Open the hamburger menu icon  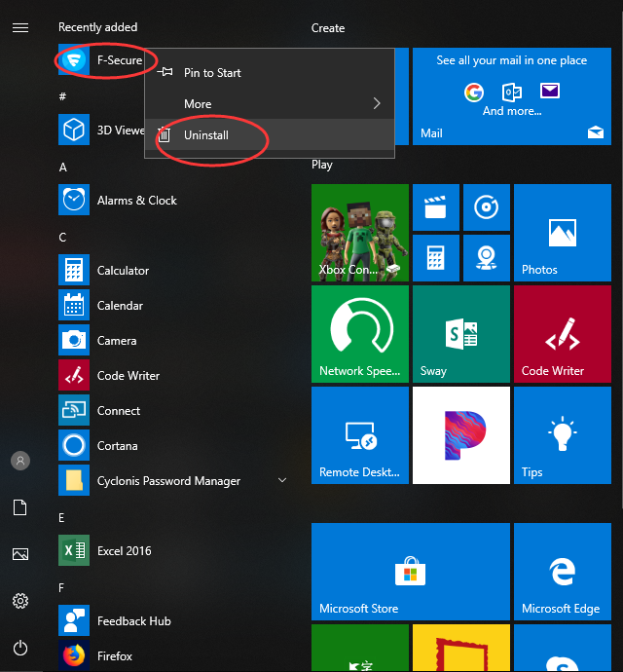point(20,28)
